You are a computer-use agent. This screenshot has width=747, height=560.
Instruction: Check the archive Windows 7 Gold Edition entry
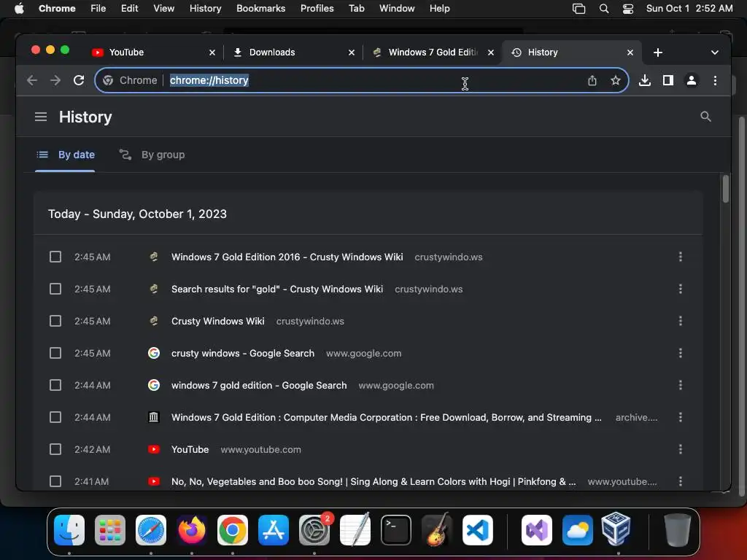[55, 417]
